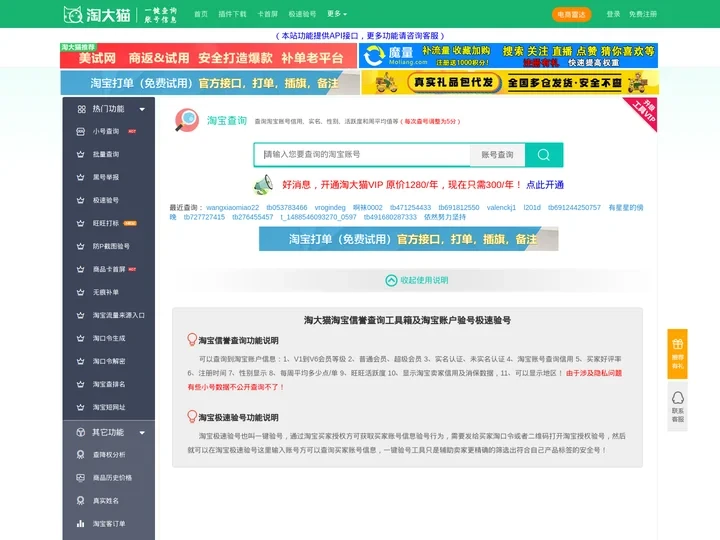720x540 pixels.
Task: Click the crown icon beside 旺旺打标
Action: click(x=80, y=223)
